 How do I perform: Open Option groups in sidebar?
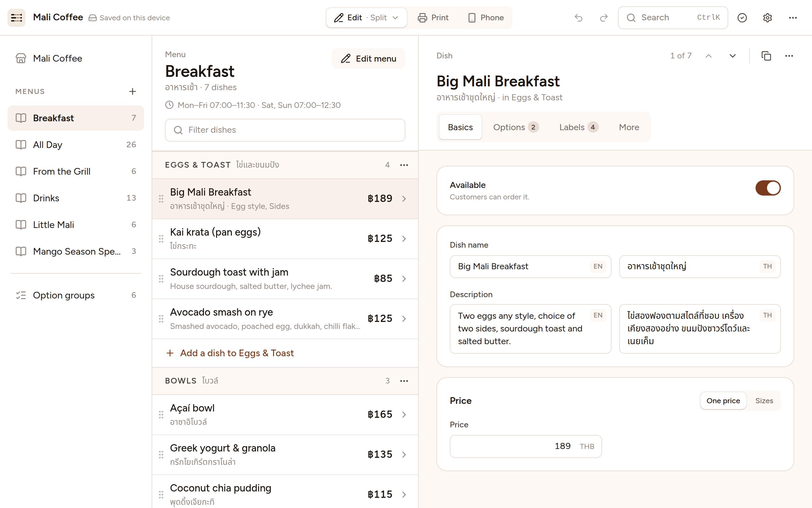pos(76,295)
